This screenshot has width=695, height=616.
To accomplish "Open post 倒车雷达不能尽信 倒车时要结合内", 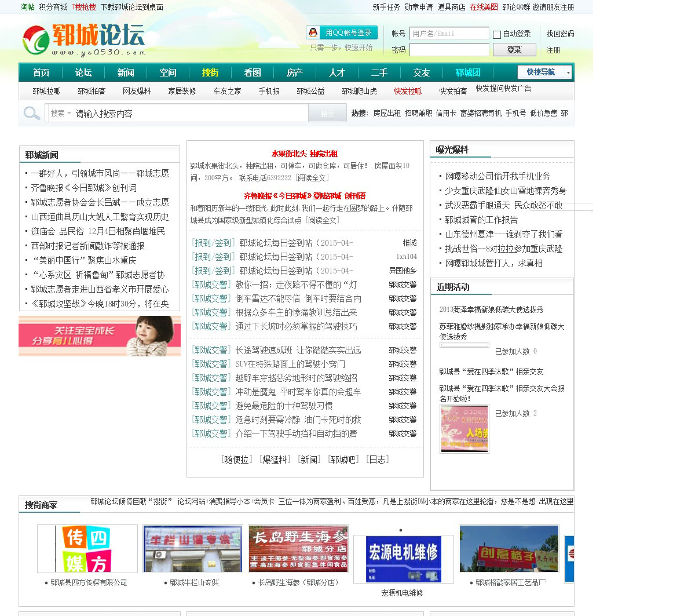I will [x=298, y=298].
